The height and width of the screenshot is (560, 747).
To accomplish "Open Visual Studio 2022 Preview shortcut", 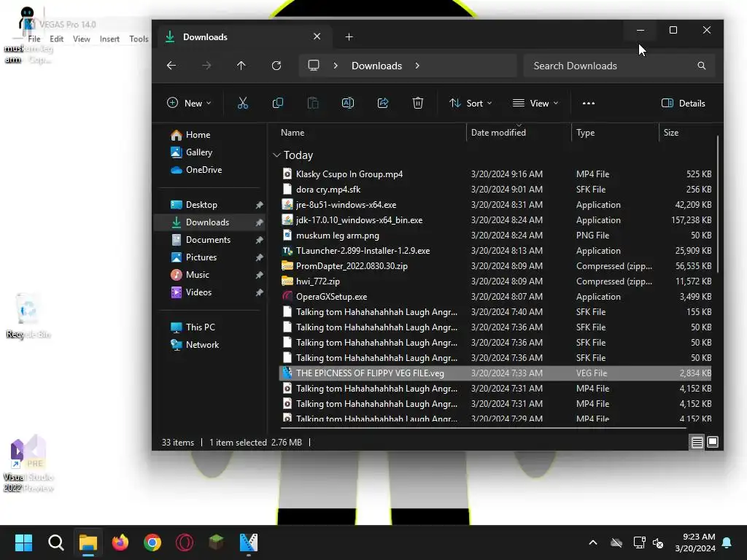I will point(28,463).
